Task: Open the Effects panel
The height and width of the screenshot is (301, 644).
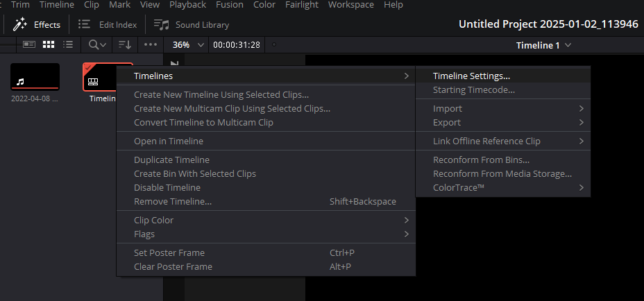Action: click(37, 24)
